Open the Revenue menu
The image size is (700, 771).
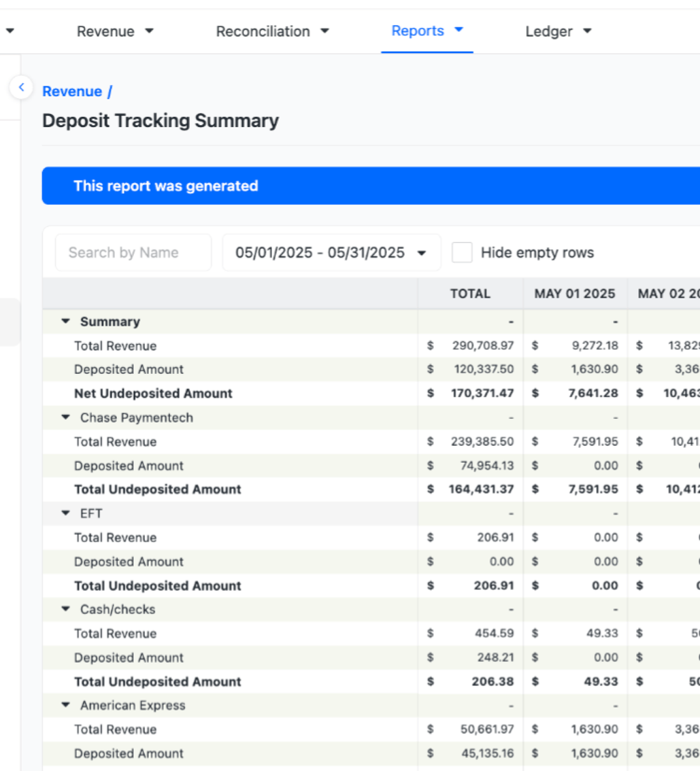[114, 31]
